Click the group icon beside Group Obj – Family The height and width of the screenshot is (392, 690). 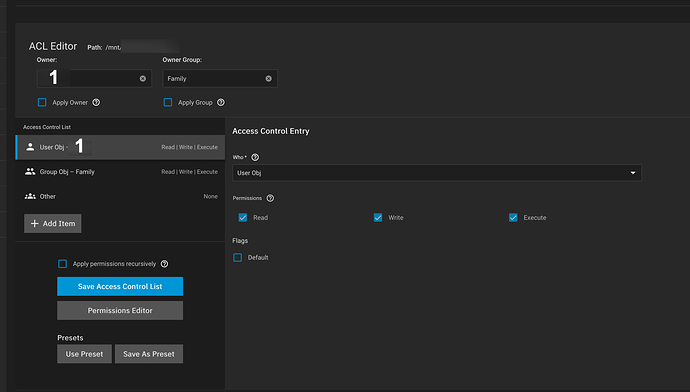click(30, 172)
